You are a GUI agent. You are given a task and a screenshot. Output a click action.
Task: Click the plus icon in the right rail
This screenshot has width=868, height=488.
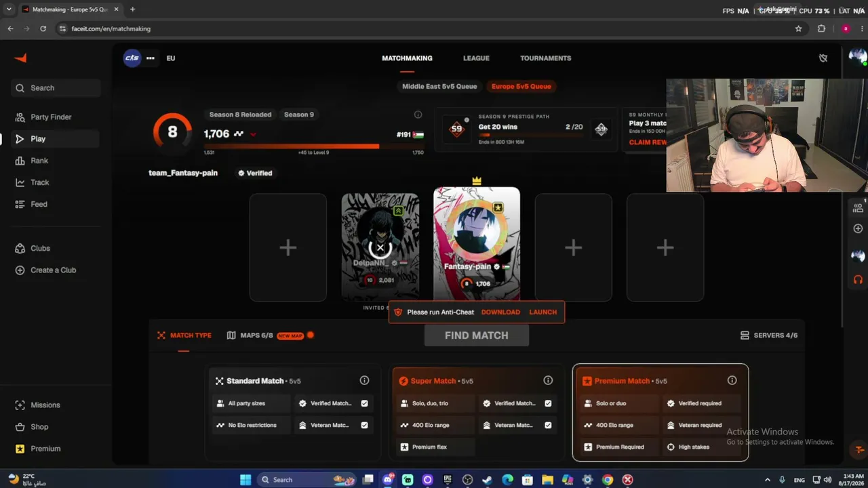click(858, 229)
